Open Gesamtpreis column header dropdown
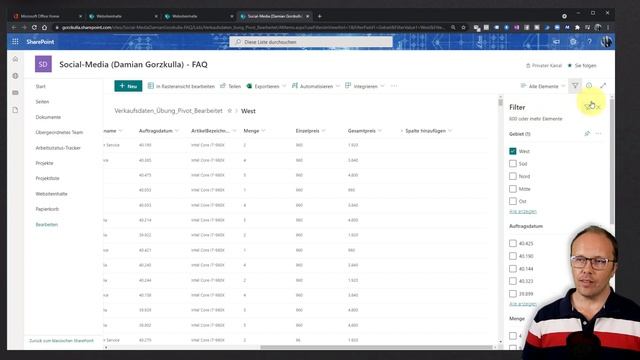 tap(380, 131)
